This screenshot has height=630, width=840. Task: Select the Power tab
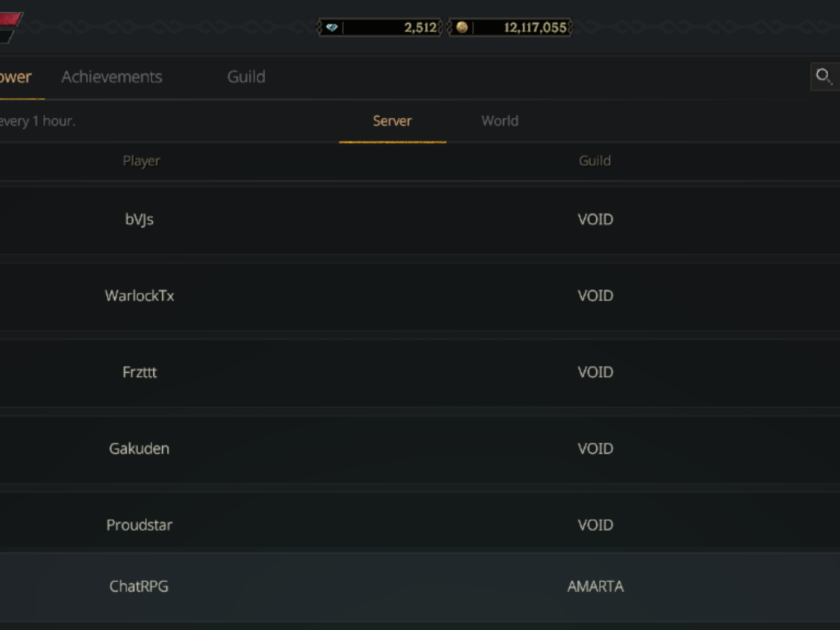(x=16, y=77)
